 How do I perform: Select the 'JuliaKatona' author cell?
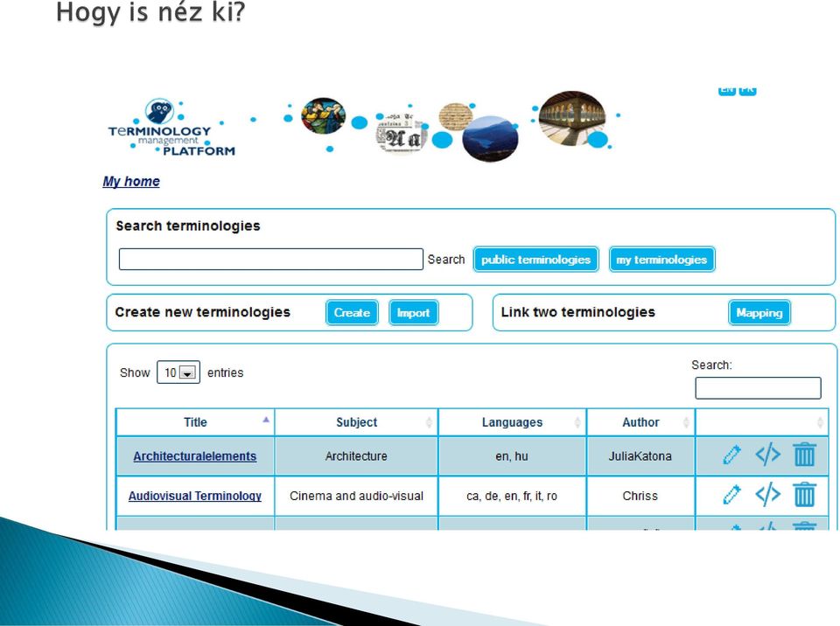point(640,456)
